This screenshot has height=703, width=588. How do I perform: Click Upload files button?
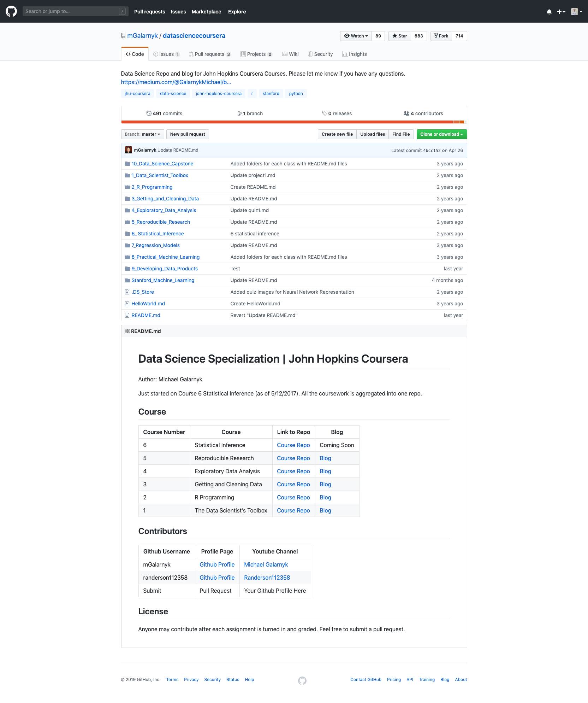pos(373,134)
